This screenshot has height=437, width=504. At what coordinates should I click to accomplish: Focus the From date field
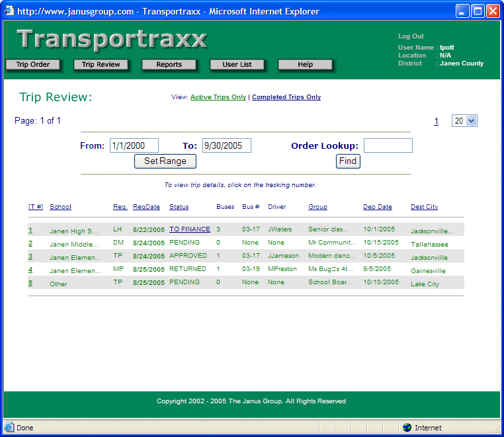(x=134, y=145)
